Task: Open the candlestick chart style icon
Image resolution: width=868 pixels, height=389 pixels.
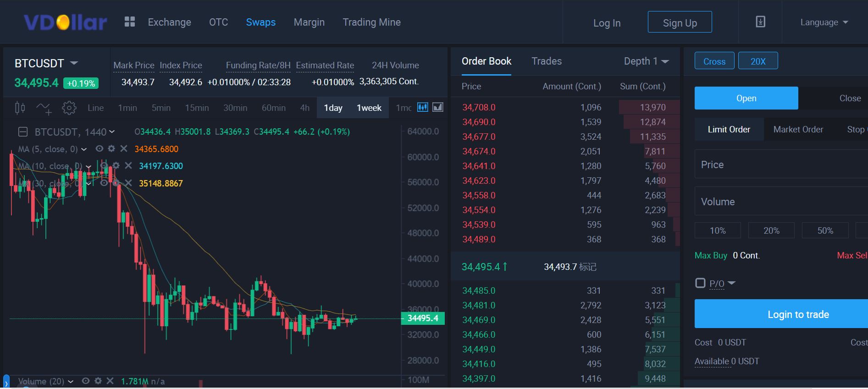Action: (20, 108)
